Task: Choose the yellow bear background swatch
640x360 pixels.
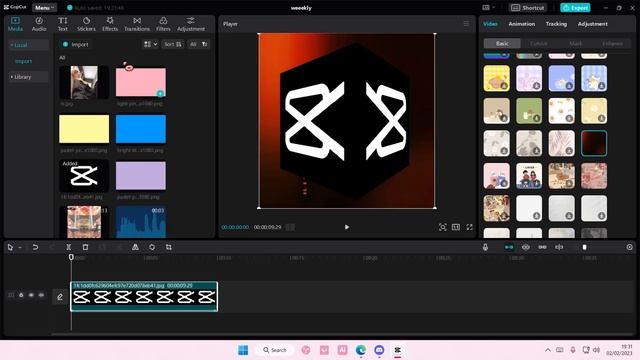Action: pyautogui.click(x=496, y=78)
